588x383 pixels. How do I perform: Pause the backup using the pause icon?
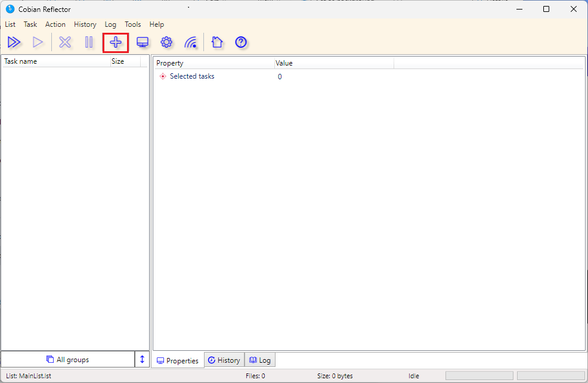point(89,42)
